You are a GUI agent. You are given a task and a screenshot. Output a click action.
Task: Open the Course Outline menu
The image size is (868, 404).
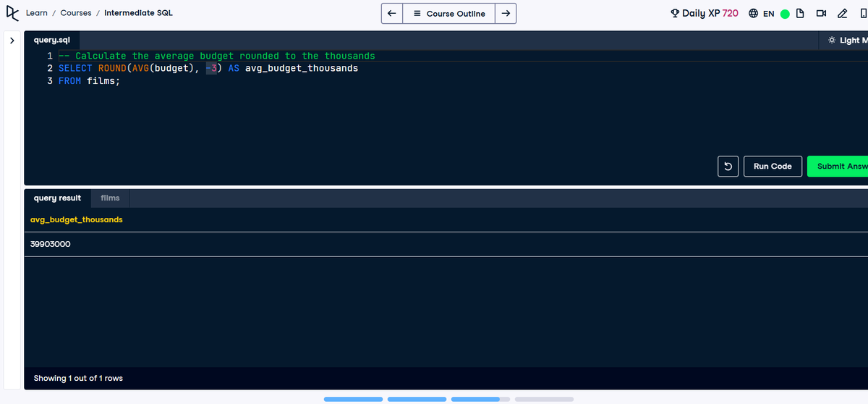tap(448, 13)
